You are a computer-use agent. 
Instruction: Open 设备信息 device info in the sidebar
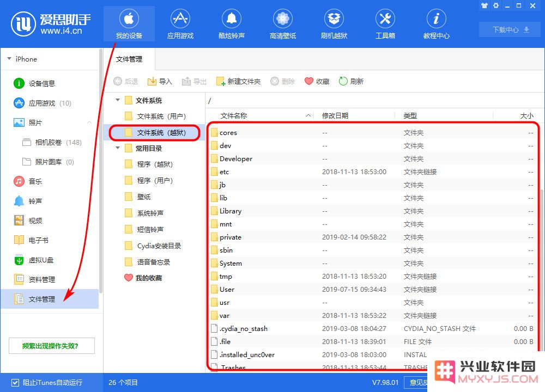click(x=50, y=83)
